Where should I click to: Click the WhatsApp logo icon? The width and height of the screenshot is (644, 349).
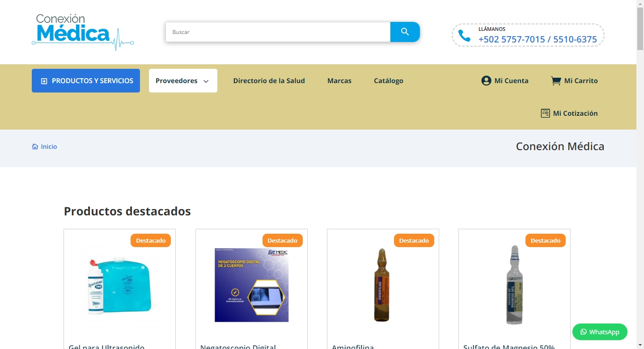(583, 332)
